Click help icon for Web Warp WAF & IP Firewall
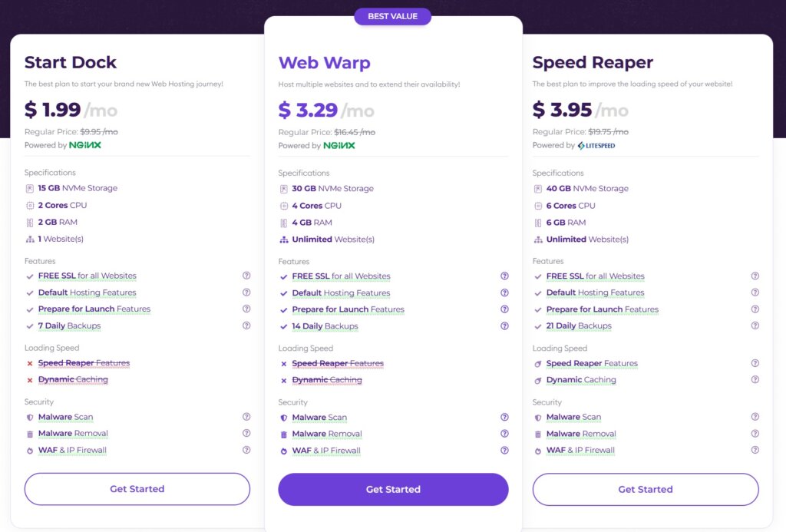Viewport: 786px width, 532px height. [504, 451]
